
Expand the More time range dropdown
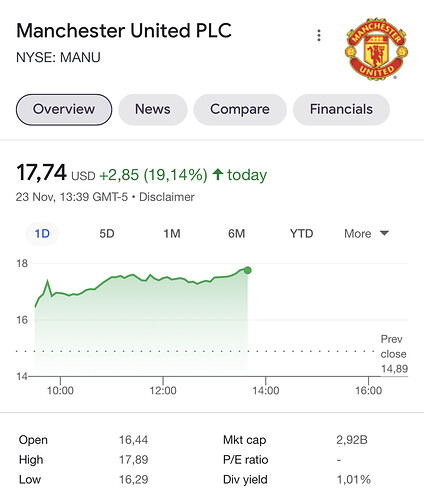click(366, 233)
